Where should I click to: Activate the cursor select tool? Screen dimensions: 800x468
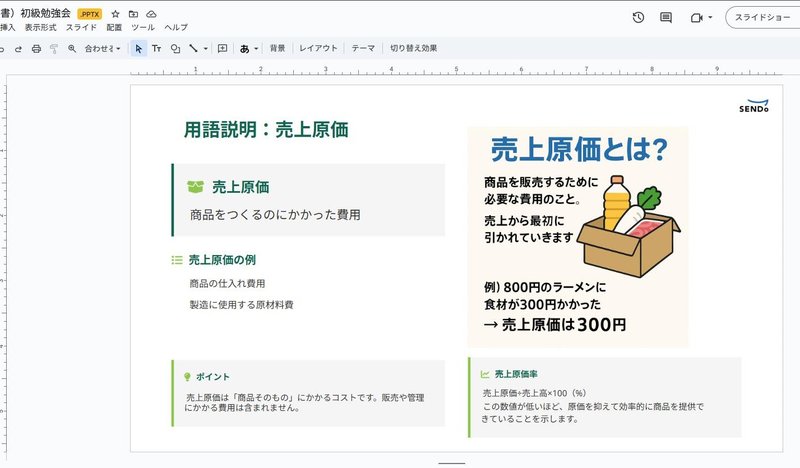(138, 48)
